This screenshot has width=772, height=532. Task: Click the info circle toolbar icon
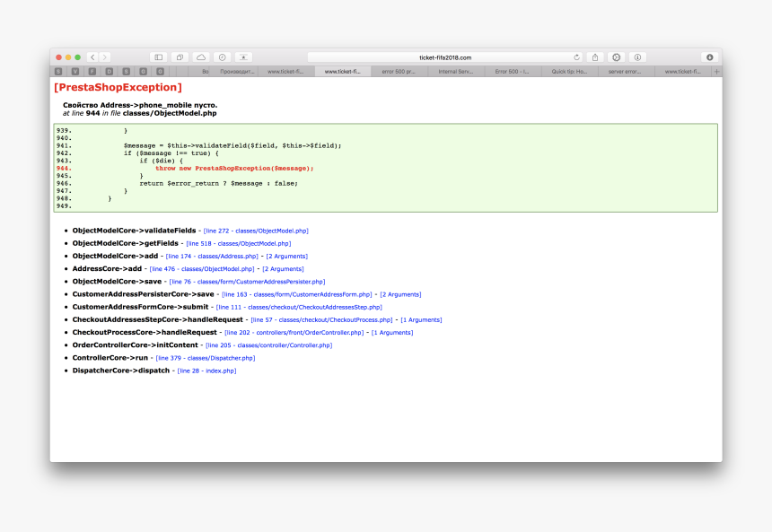(637, 57)
